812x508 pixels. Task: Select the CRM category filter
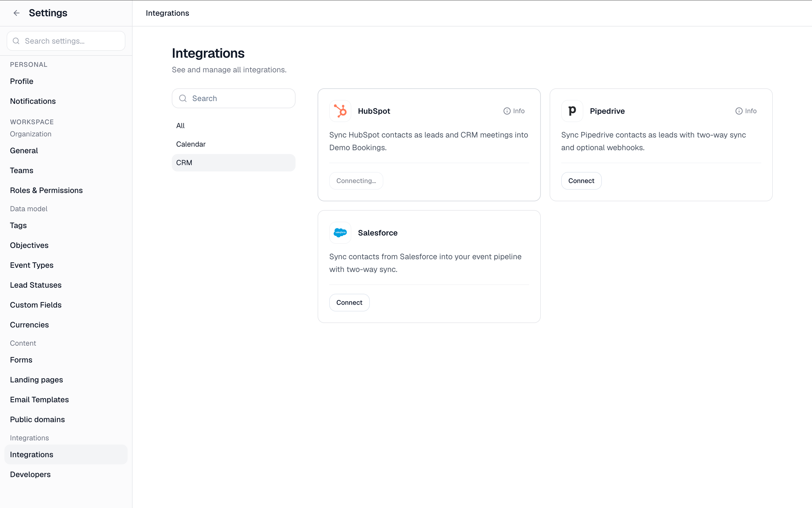[234, 163]
